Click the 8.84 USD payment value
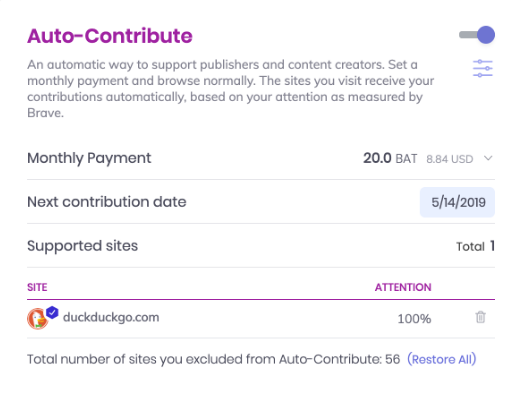 tap(450, 159)
